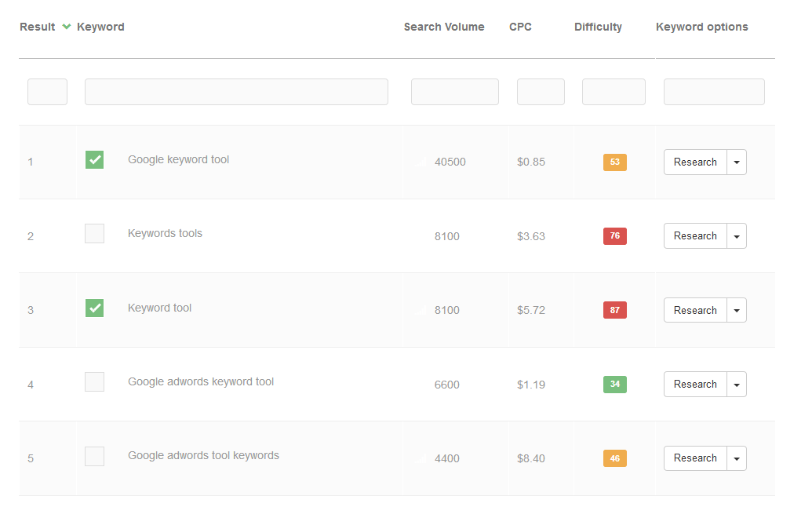Screen dimensions: 812x507
Task: Click the orange difficulty badge 46
Action: coord(615,458)
